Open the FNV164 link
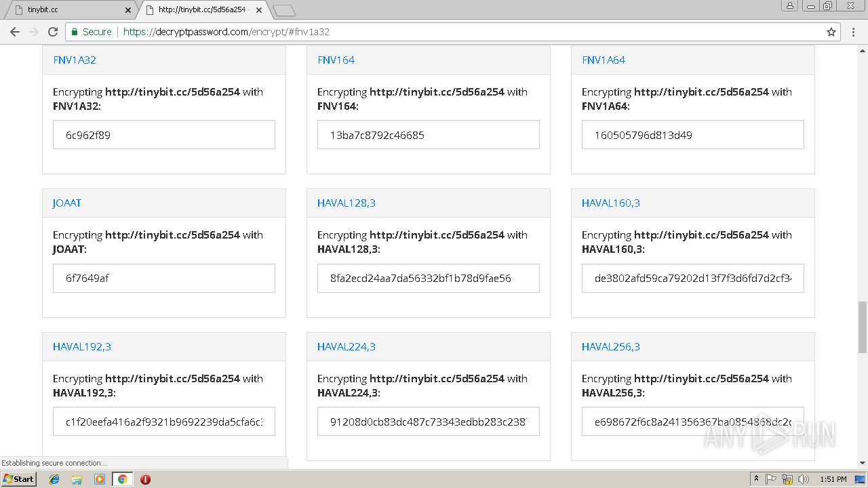868x488 pixels. (336, 60)
